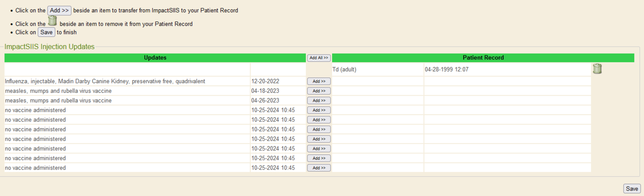Click Add >> for last 'no vaccine administered' row

tap(319, 168)
